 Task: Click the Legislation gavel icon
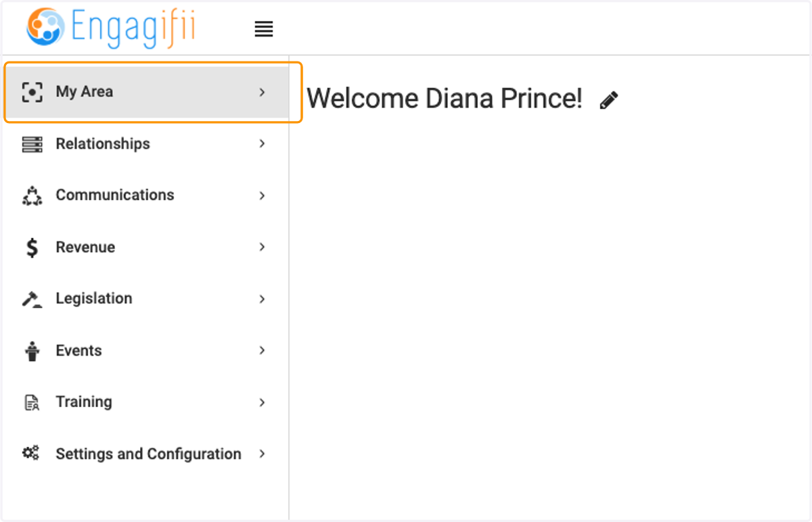(32, 299)
